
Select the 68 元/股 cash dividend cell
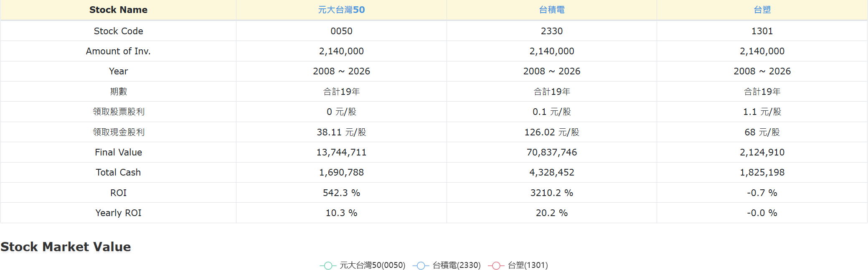click(762, 132)
